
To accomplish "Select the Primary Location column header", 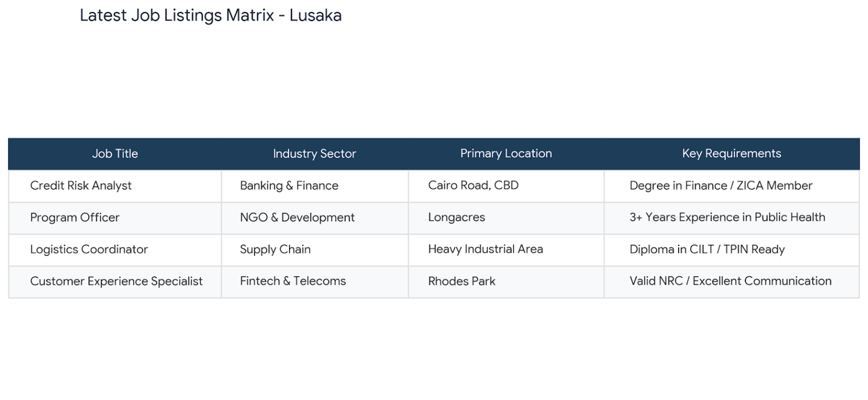I will coord(506,153).
